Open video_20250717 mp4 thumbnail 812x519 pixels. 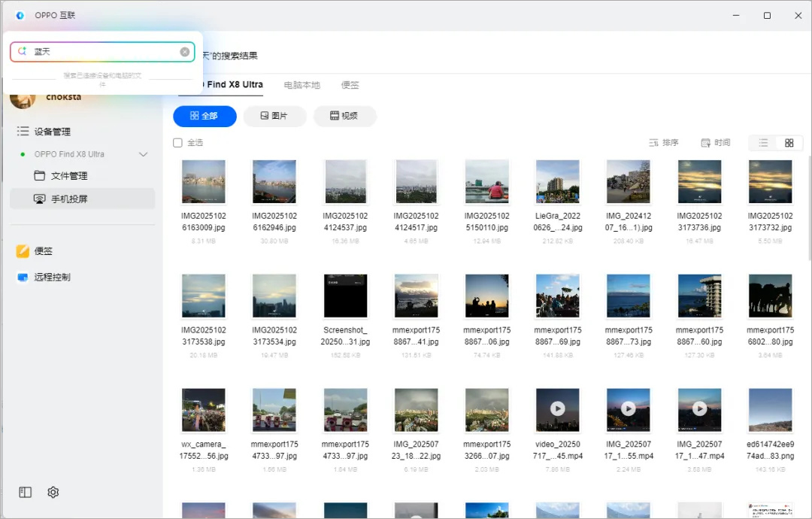coord(557,410)
